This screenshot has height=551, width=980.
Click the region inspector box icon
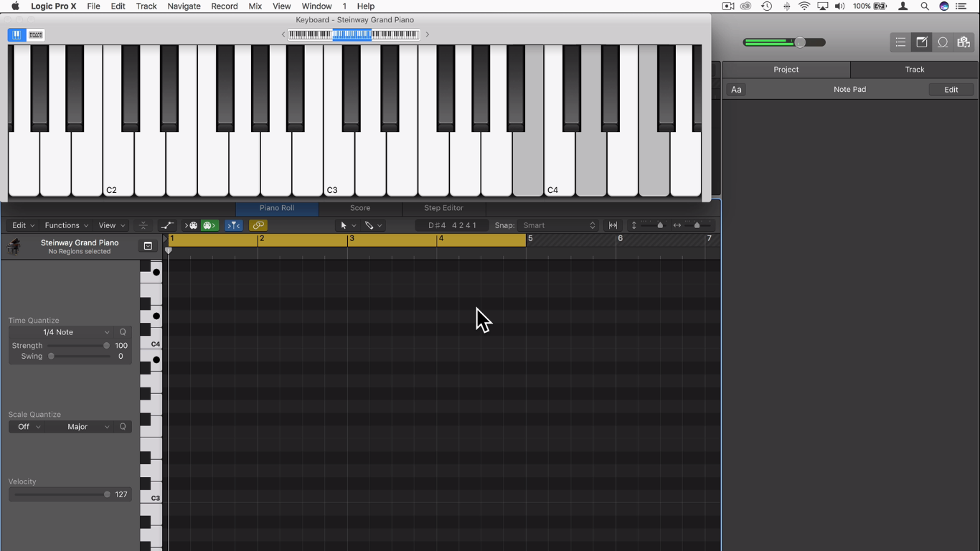tap(148, 246)
